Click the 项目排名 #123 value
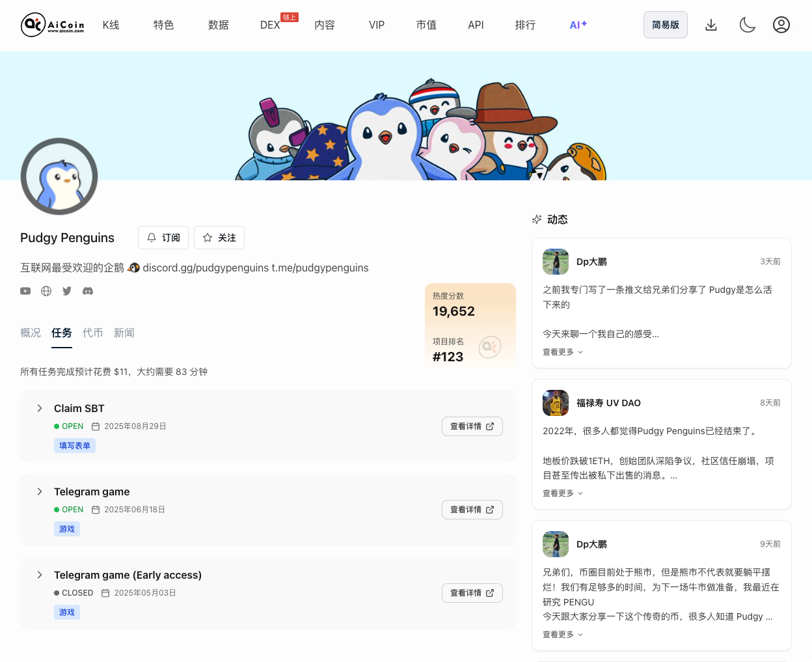This screenshot has width=812, height=662. (448, 357)
